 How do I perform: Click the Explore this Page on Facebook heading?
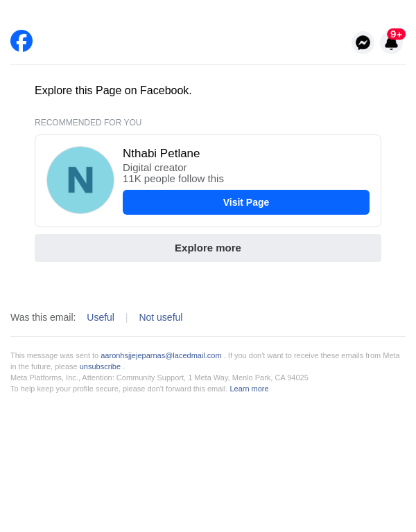[x=113, y=91]
